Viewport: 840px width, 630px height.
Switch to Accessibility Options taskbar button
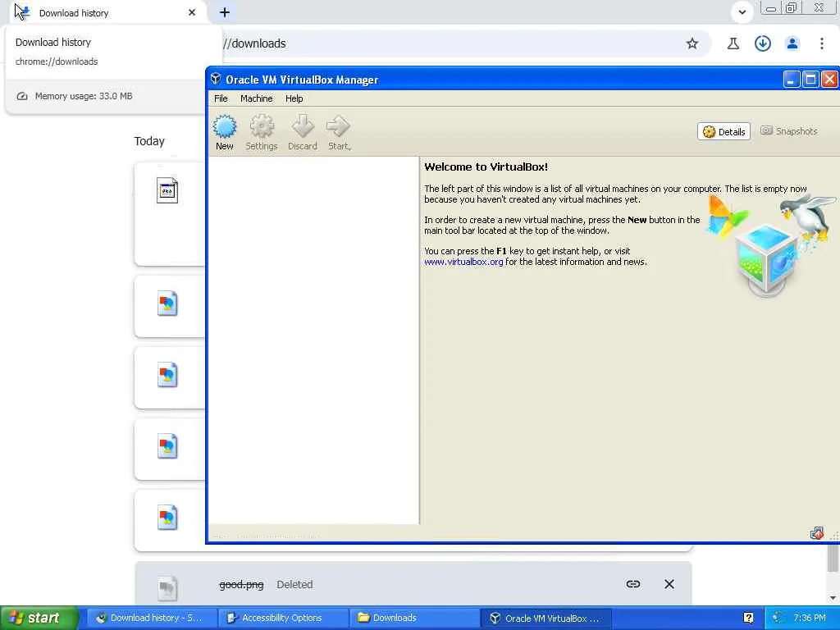pos(283,618)
